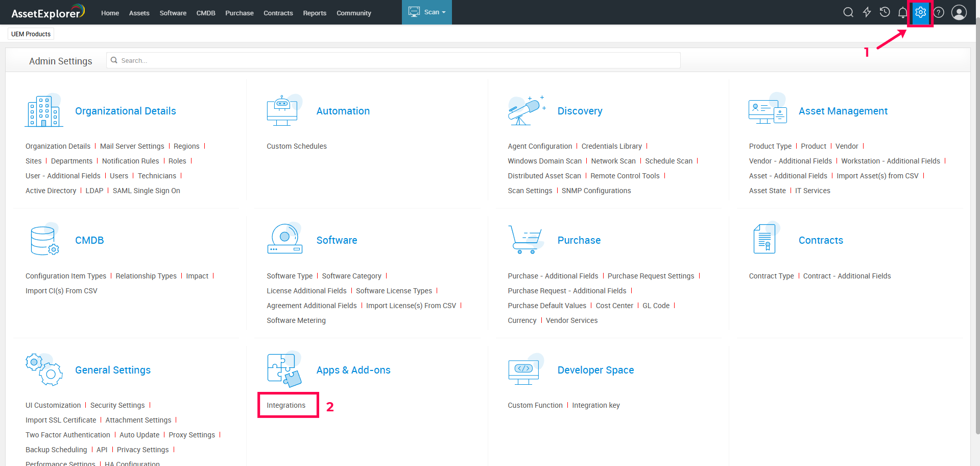Image resolution: width=980 pixels, height=466 pixels.
Task: Open the Home menu
Action: [x=110, y=13]
